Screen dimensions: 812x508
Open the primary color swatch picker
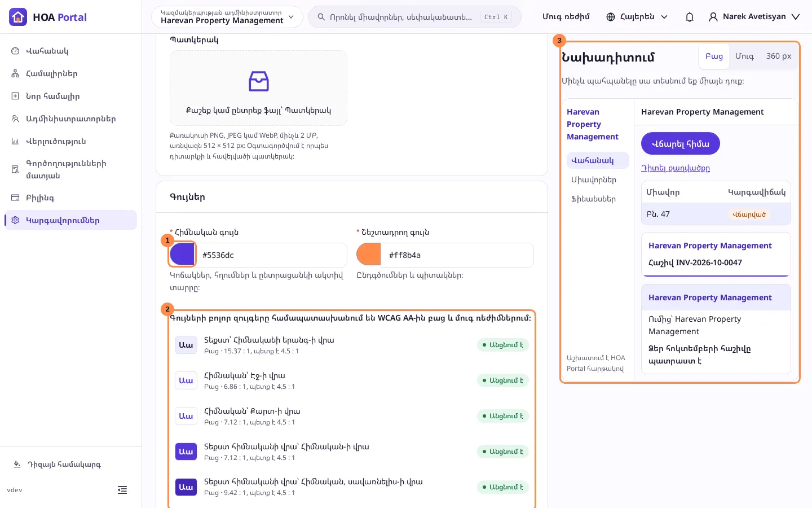(182, 255)
